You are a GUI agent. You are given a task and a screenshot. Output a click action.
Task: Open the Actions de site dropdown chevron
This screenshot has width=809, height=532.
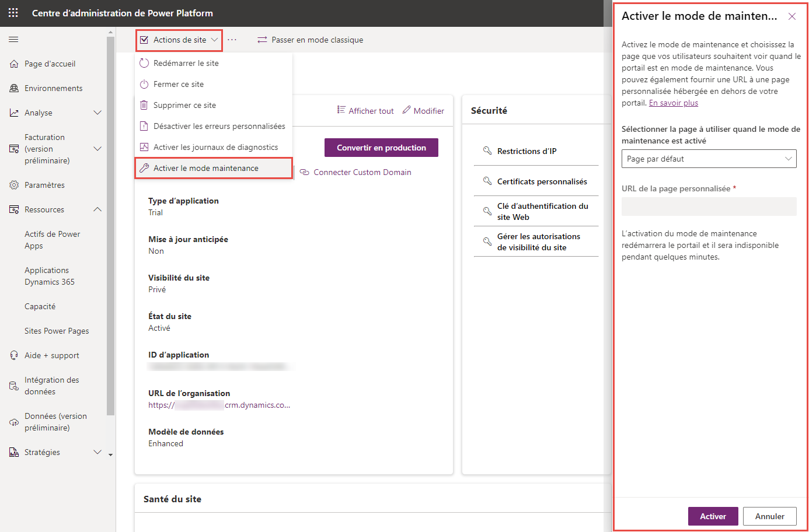tap(214, 40)
